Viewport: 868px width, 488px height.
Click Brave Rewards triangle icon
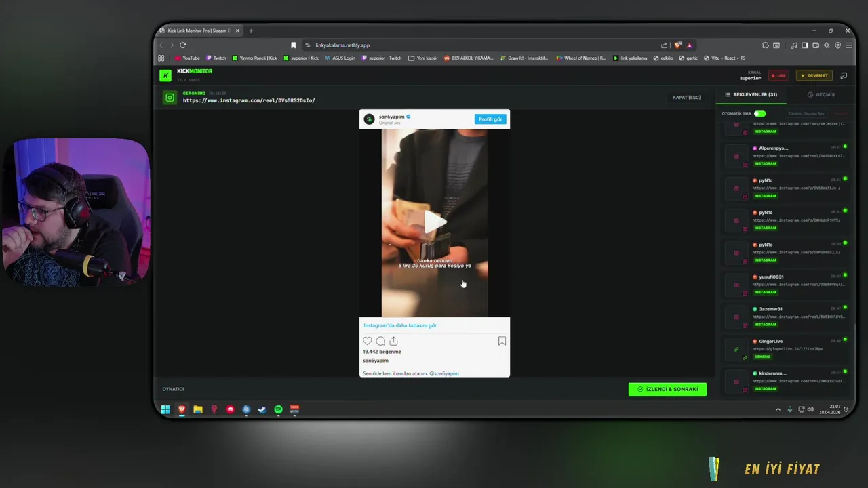click(689, 45)
